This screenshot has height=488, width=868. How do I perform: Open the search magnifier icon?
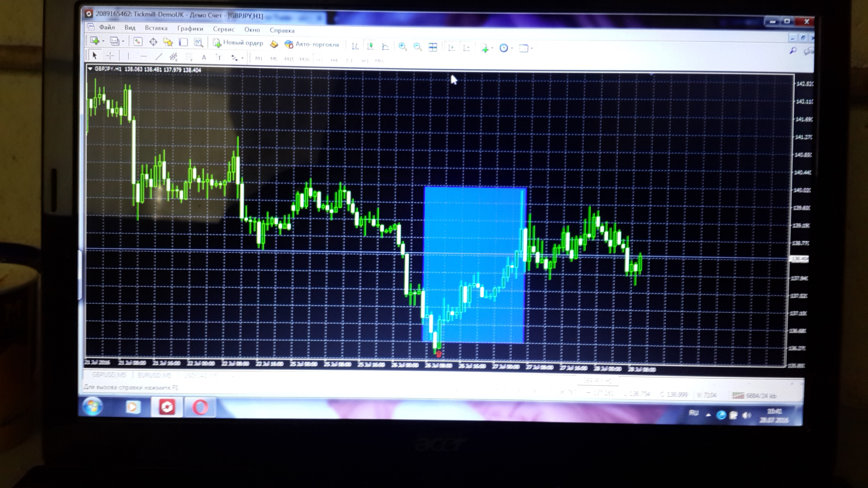(793, 50)
